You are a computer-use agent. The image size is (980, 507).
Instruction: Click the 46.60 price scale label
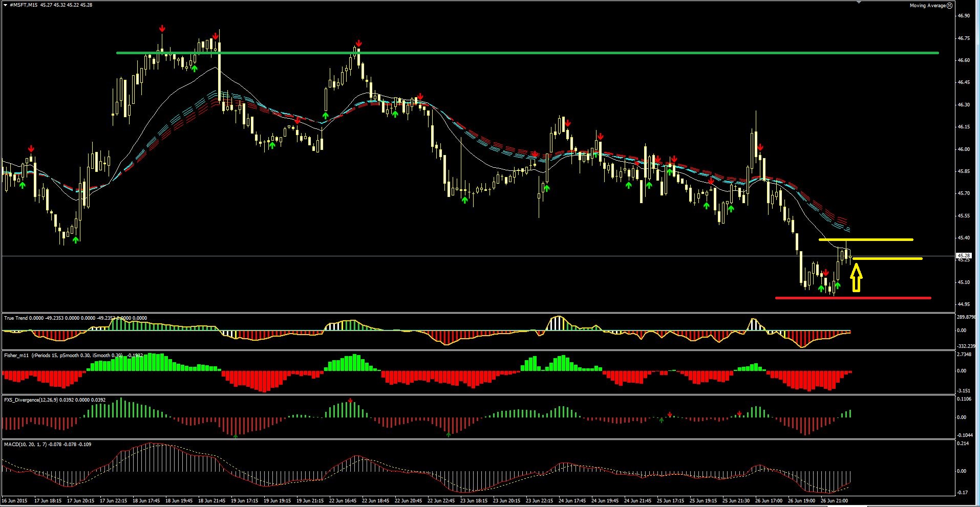pyautogui.click(x=964, y=60)
